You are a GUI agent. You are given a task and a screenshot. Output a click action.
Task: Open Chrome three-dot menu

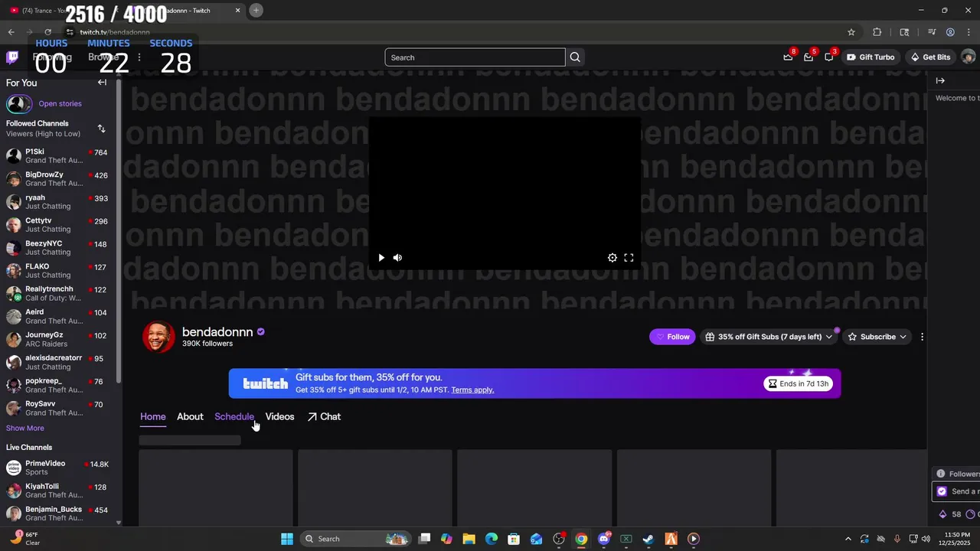(968, 32)
